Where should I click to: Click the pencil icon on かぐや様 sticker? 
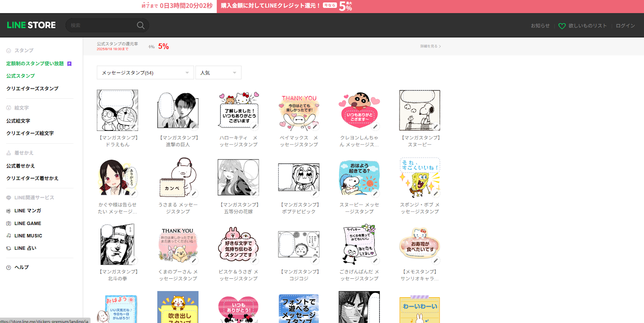tap(134, 194)
